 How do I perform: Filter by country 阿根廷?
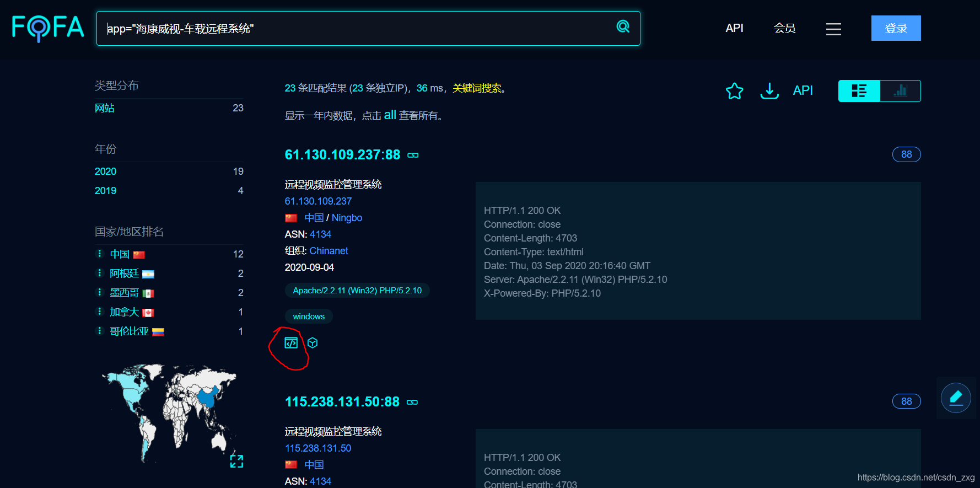tap(125, 274)
